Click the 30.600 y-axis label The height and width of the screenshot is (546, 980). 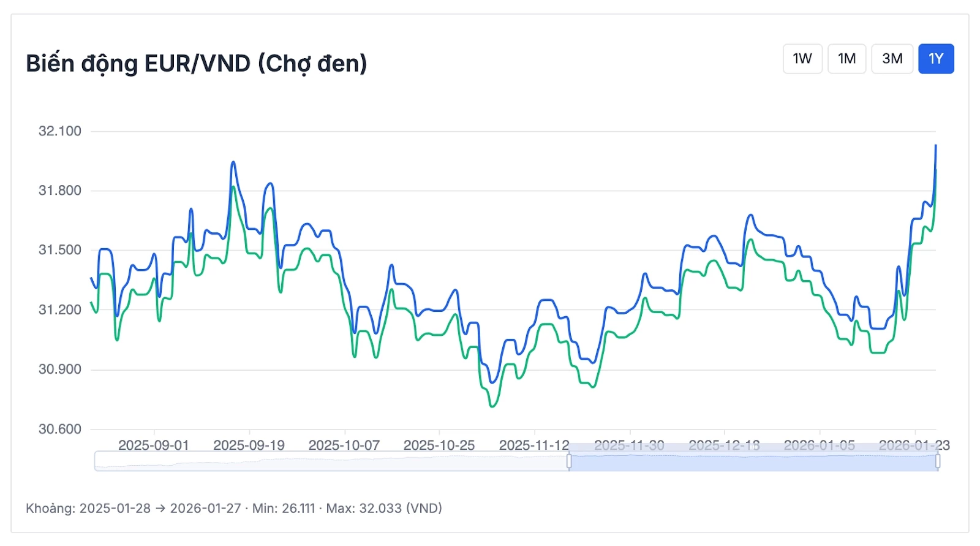[x=59, y=429]
